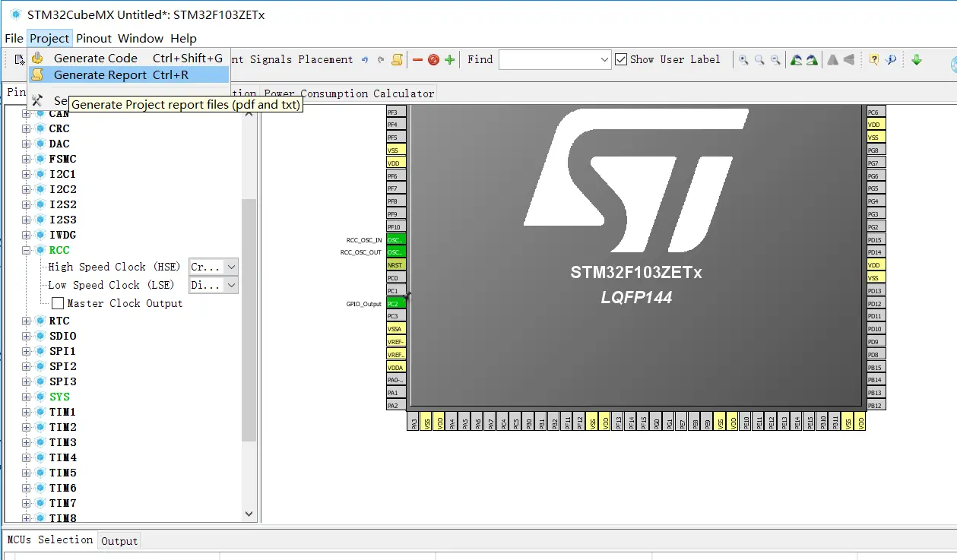Select the MCUs Selection bottom tab

click(x=50, y=539)
